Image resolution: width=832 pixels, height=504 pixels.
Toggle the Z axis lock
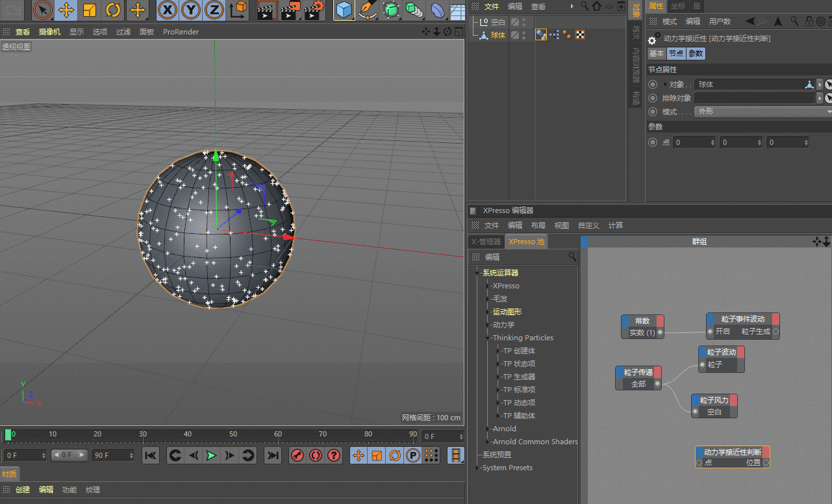point(214,10)
